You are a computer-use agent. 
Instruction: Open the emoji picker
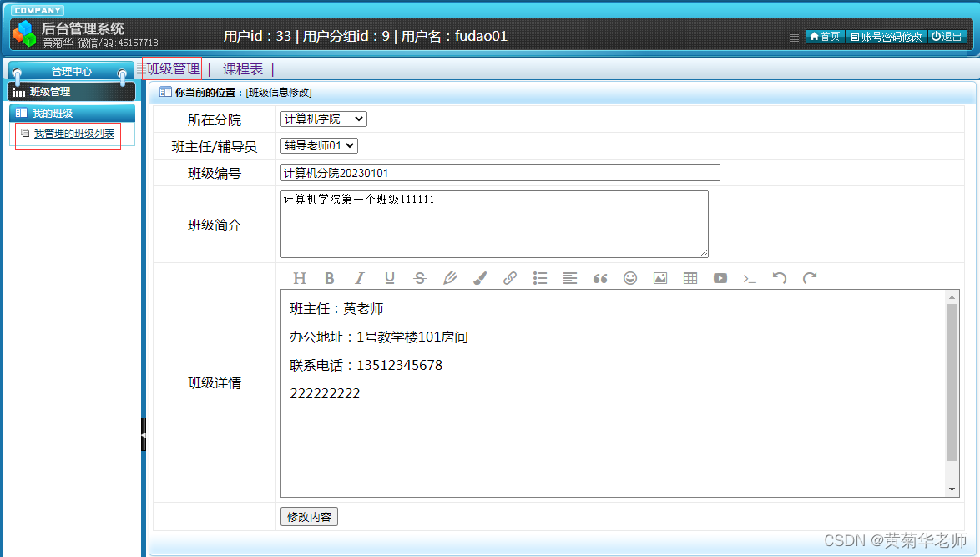(x=630, y=278)
